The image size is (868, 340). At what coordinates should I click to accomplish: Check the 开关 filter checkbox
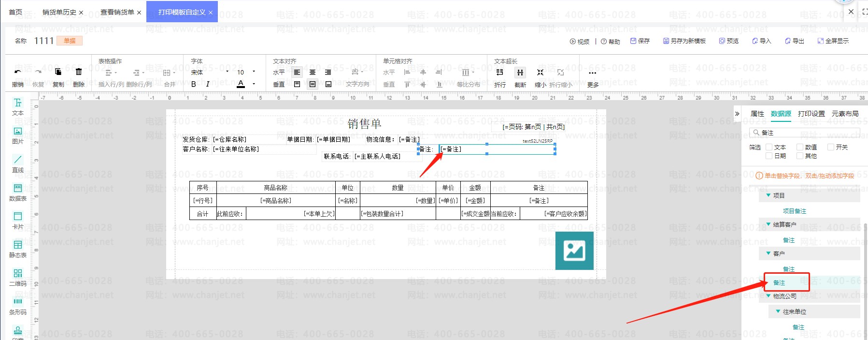pyautogui.click(x=831, y=147)
